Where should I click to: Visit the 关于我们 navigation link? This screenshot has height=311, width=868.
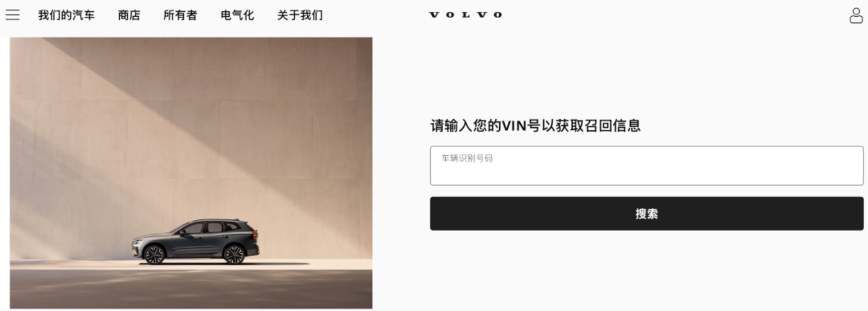[x=300, y=15]
